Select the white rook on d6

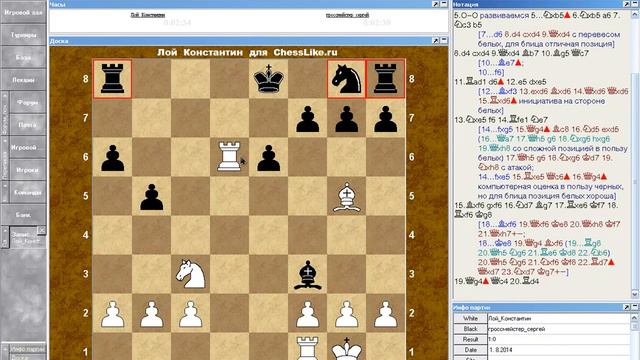[x=229, y=157]
